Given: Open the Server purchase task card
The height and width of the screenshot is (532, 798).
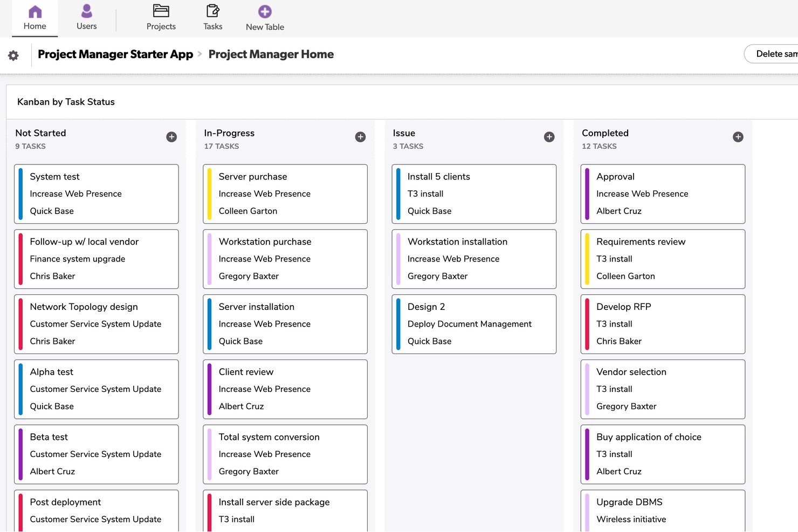Looking at the screenshot, I should point(285,194).
